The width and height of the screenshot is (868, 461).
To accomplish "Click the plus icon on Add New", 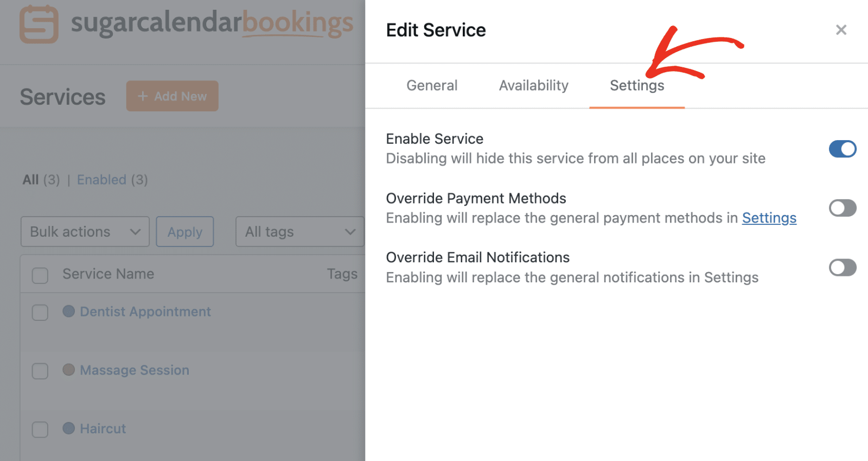I will (x=143, y=96).
